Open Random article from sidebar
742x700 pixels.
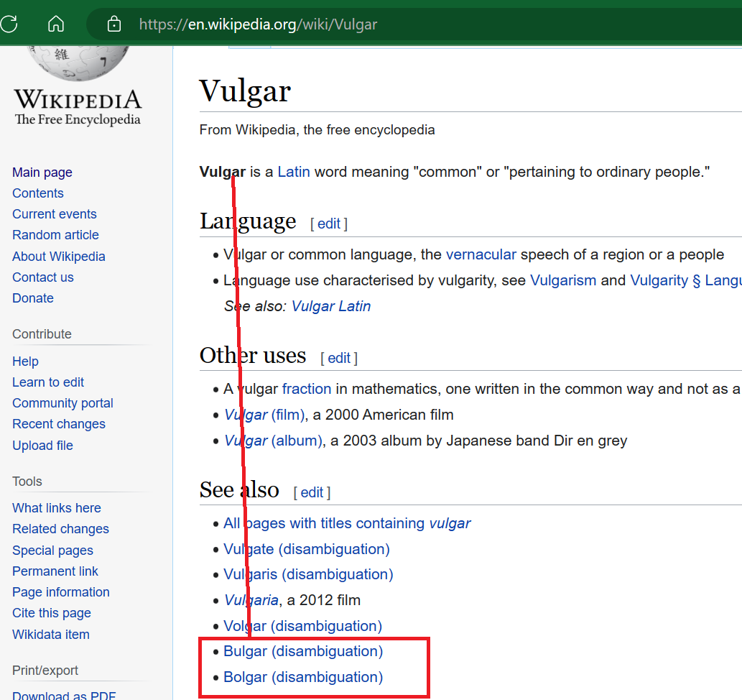click(x=55, y=235)
